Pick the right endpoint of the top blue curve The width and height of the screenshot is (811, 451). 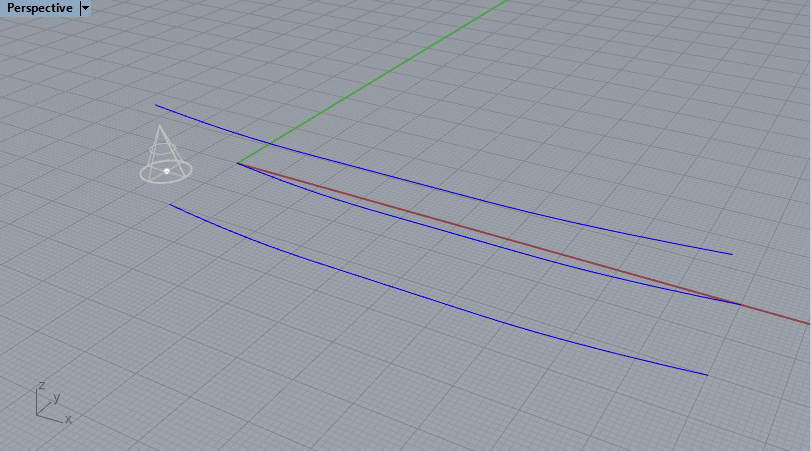pos(732,254)
